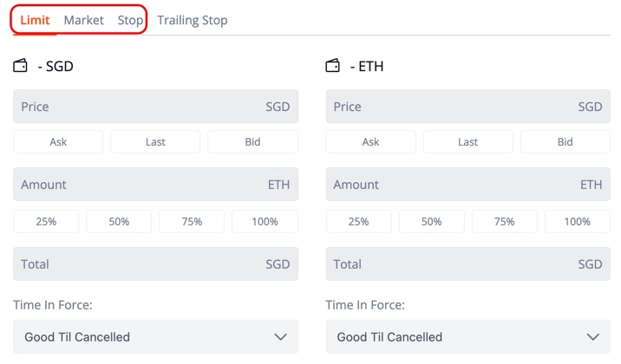The height and width of the screenshot is (364, 621).
Task: Focus the buy-side Price SGD field
Action: coord(155,107)
